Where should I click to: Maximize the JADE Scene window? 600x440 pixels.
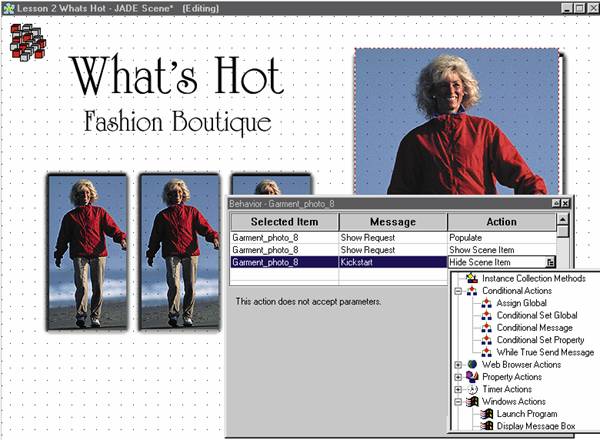pos(580,8)
